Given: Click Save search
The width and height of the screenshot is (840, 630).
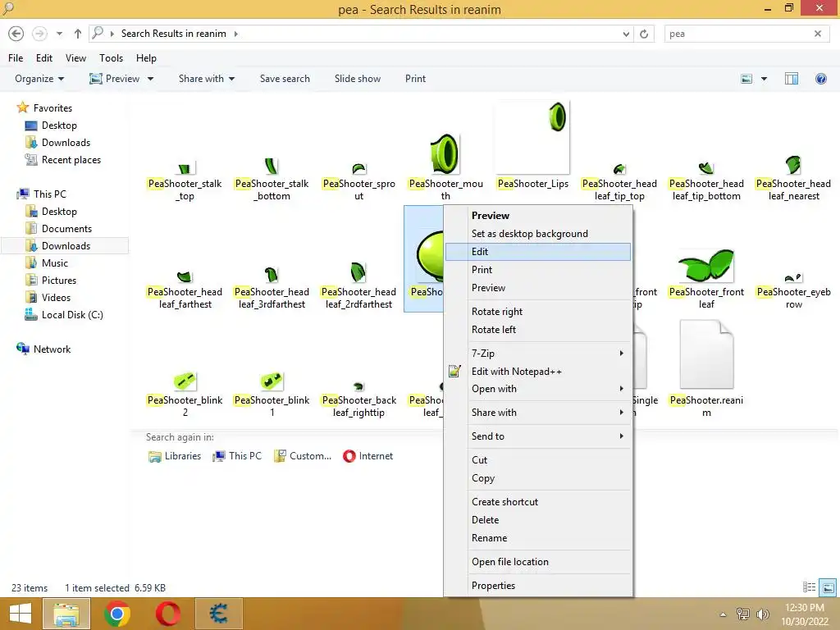Looking at the screenshot, I should [285, 79].
